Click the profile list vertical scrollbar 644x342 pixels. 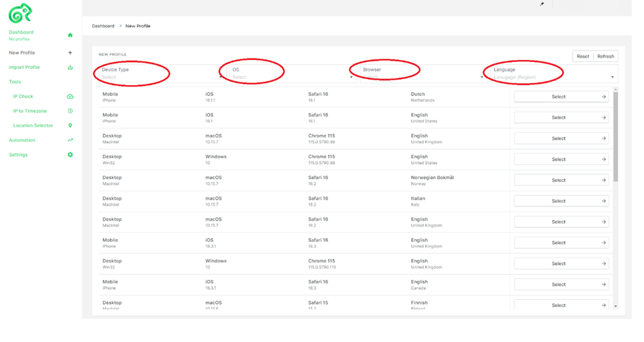coord(615,137)
